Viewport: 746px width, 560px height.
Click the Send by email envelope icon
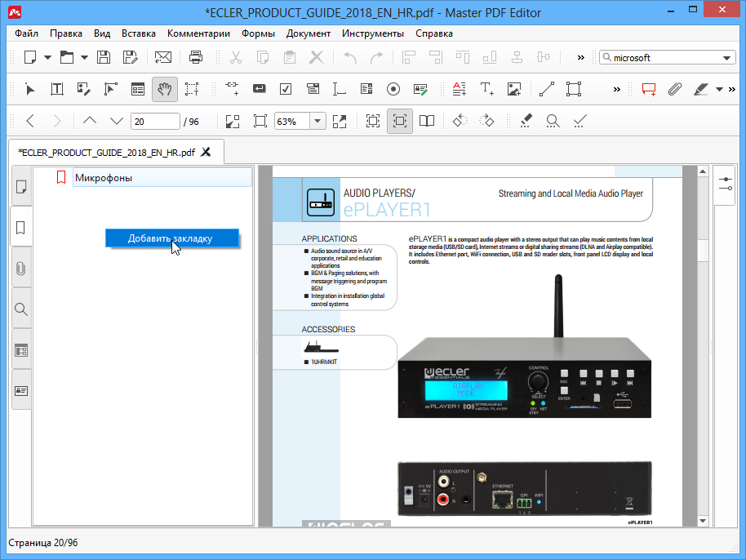[163, 57]
